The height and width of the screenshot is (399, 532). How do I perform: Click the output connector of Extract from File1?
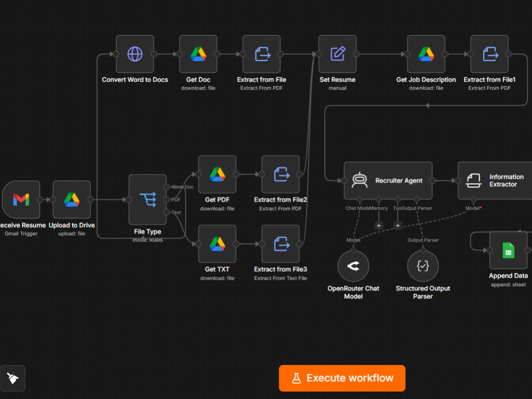tap(509, 54)
